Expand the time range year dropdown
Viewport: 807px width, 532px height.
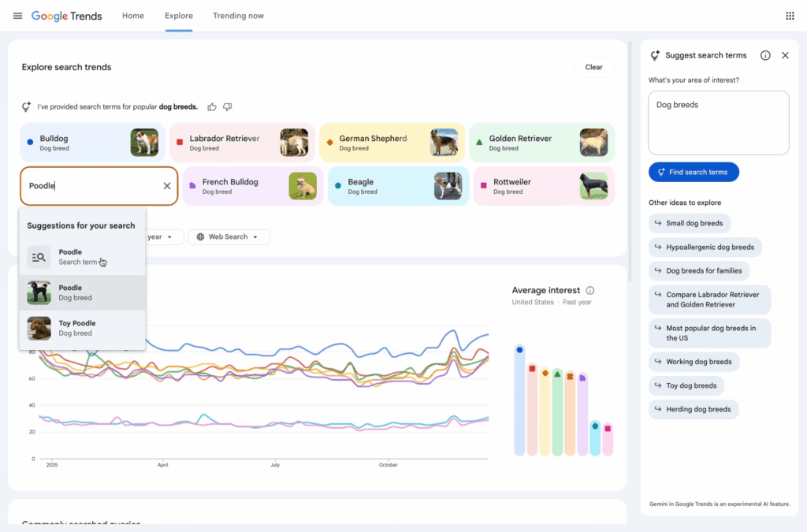pos(164,237)
